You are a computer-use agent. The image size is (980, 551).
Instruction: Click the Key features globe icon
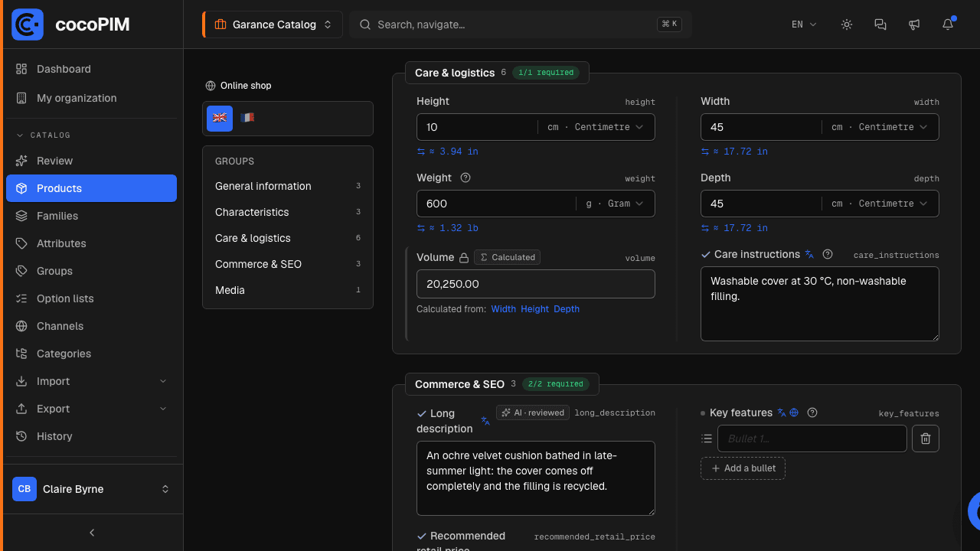click(794, 412)
